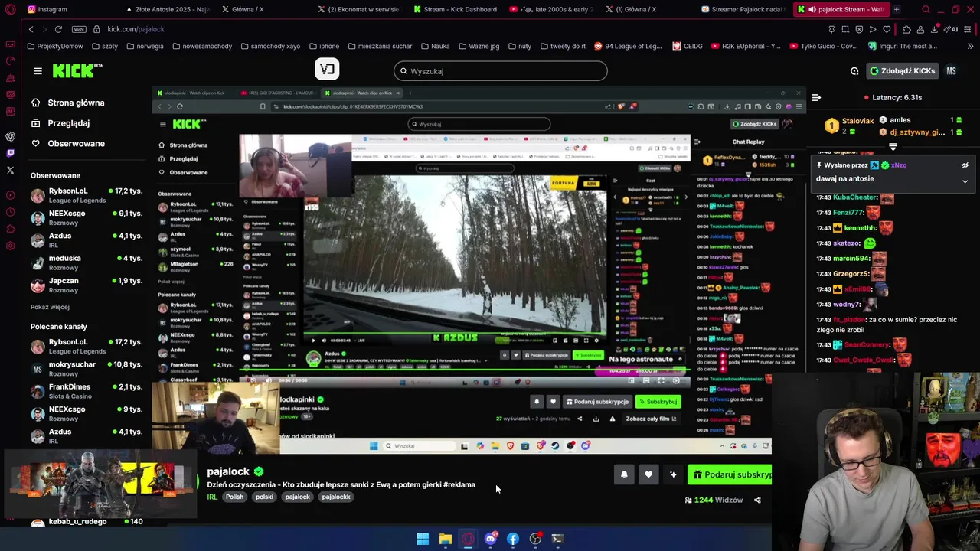Click the IRL category link
Image resolution: width=980 pixels, height=551 pixels.
[212, 497]
